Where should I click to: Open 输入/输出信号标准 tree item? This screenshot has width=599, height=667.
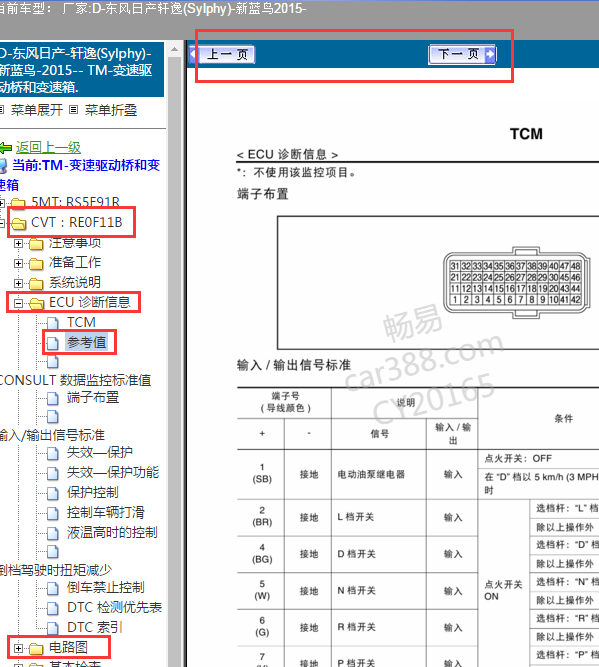52,435
